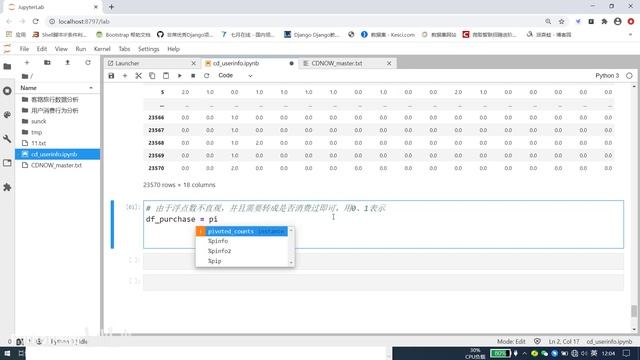Image resolution: width=640 pixels, height=360 pixels.
Task: Paste cell from clipboard icon
Action: tap(166, 76)
